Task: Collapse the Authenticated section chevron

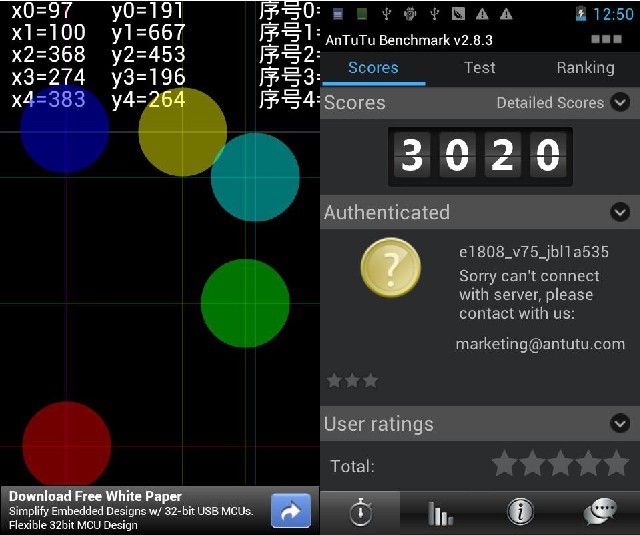Action: 620,212
